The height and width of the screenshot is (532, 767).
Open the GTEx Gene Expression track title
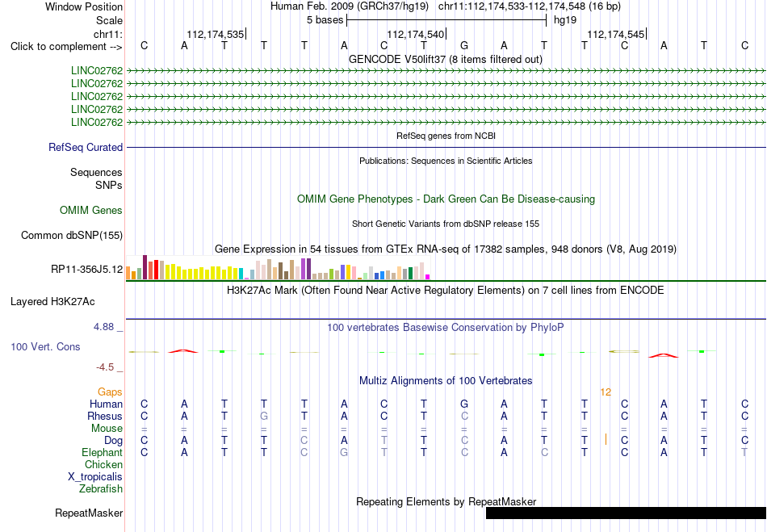pyautogui.click(x=445, y=249)
